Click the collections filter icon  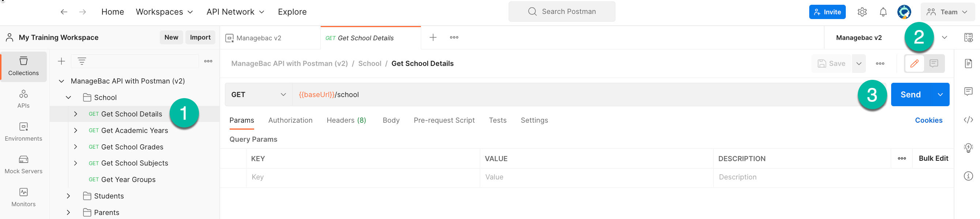click(x=82, y=61)
